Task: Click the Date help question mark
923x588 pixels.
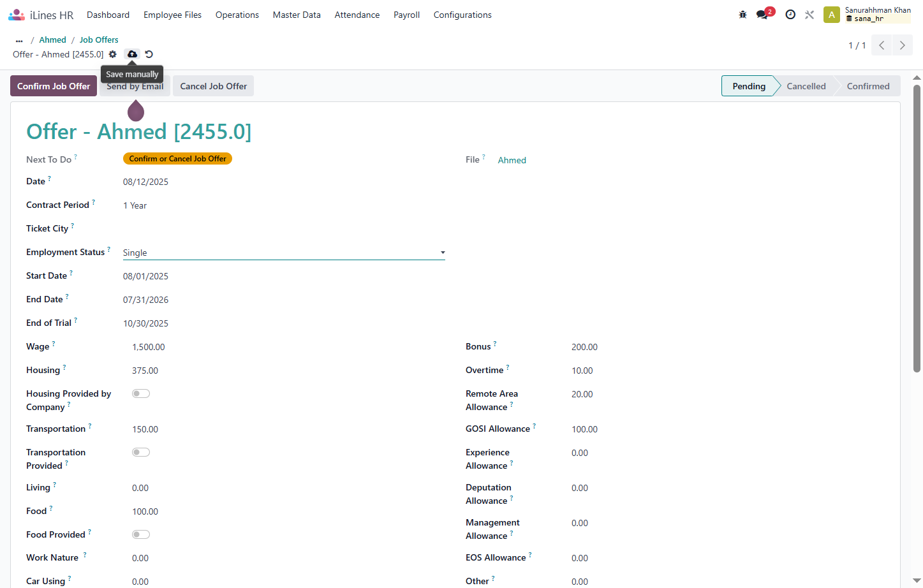Action: (x=49, y=179)
